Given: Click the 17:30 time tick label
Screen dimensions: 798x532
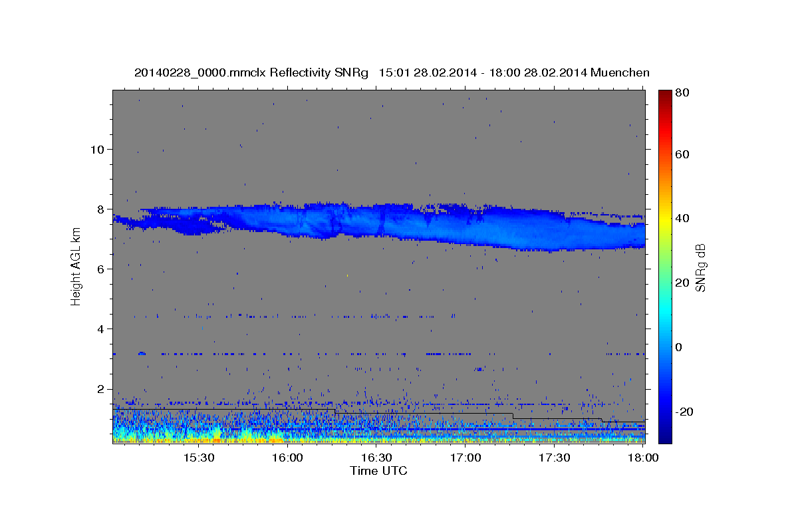Looking at the screenshot, I should point(554,458).
